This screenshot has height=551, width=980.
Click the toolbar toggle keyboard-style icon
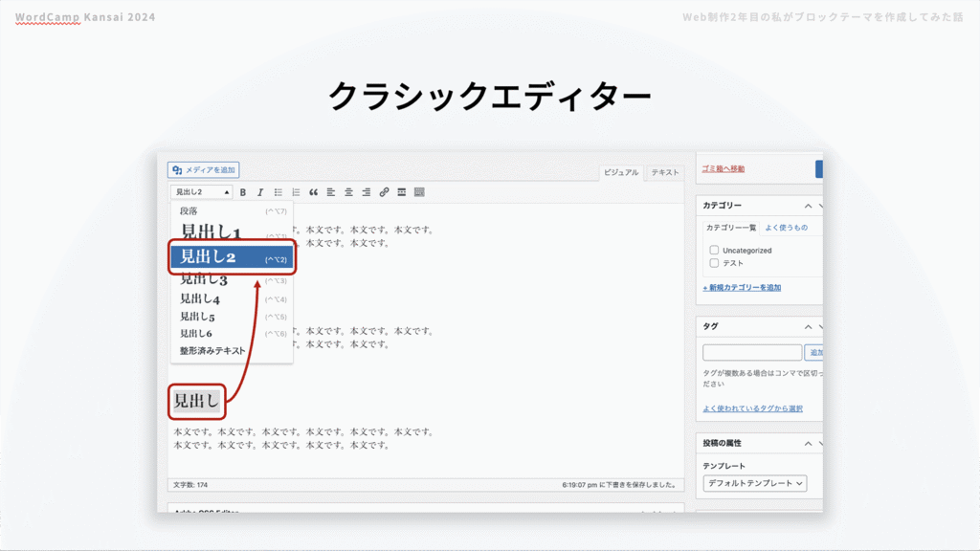click(419, 192)
